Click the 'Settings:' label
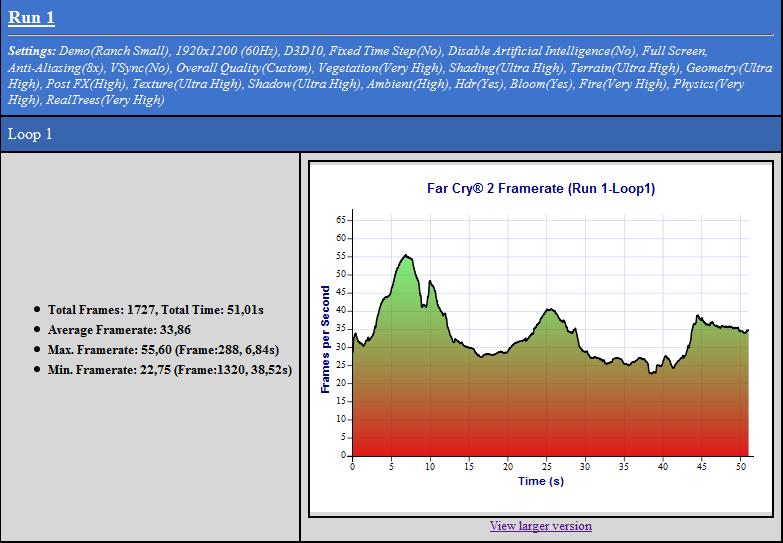 [x=32, y=51]
